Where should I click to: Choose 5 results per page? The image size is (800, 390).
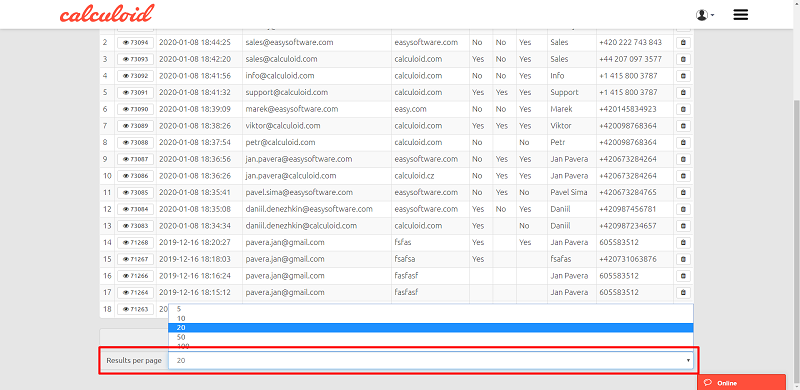pos(431,309)
